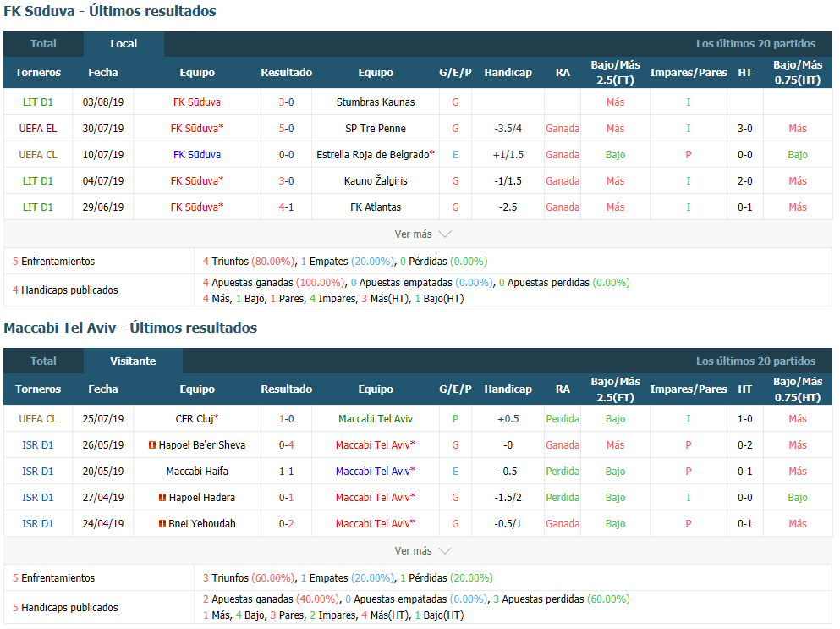
Task: Click the 1-0 result of CFR Cluj match
Action: (287, 419)
